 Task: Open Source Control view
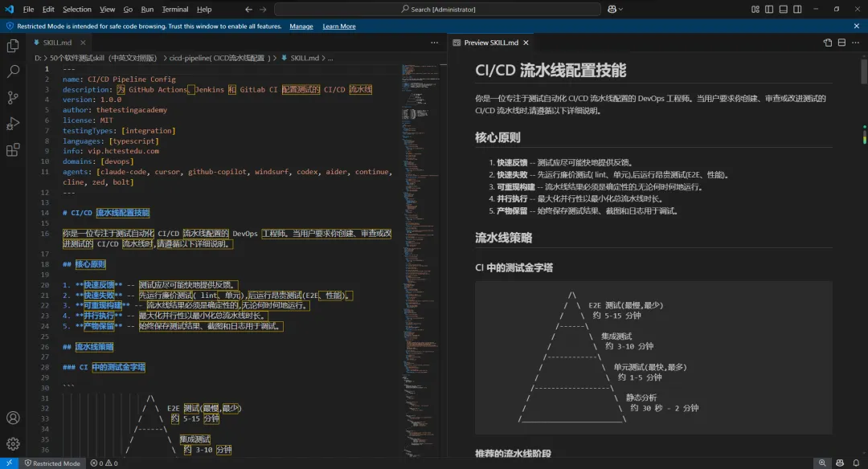click(13, 97)
